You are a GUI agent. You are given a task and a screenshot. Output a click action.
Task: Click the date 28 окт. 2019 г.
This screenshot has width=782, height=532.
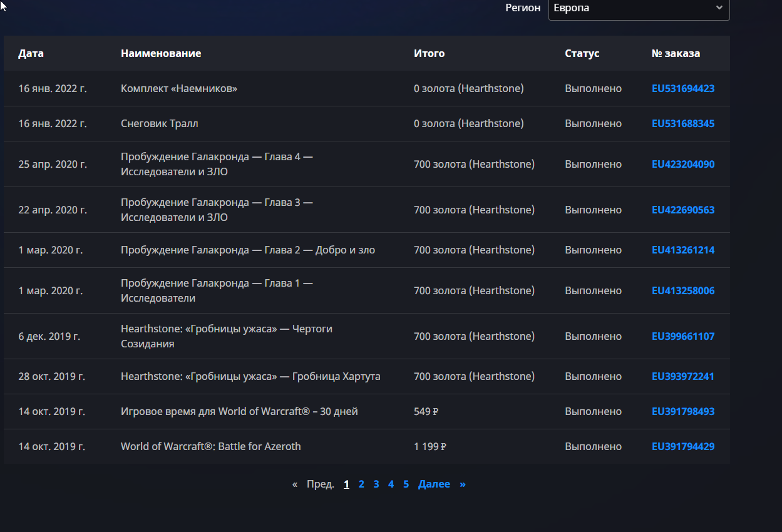(52, 377)
